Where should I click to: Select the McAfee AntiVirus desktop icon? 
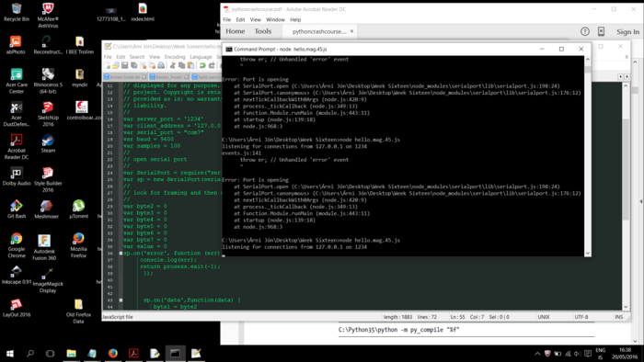48,16
